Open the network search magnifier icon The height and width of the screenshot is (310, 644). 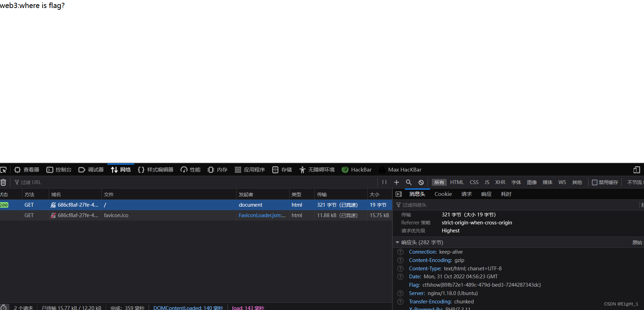[409, 182]
